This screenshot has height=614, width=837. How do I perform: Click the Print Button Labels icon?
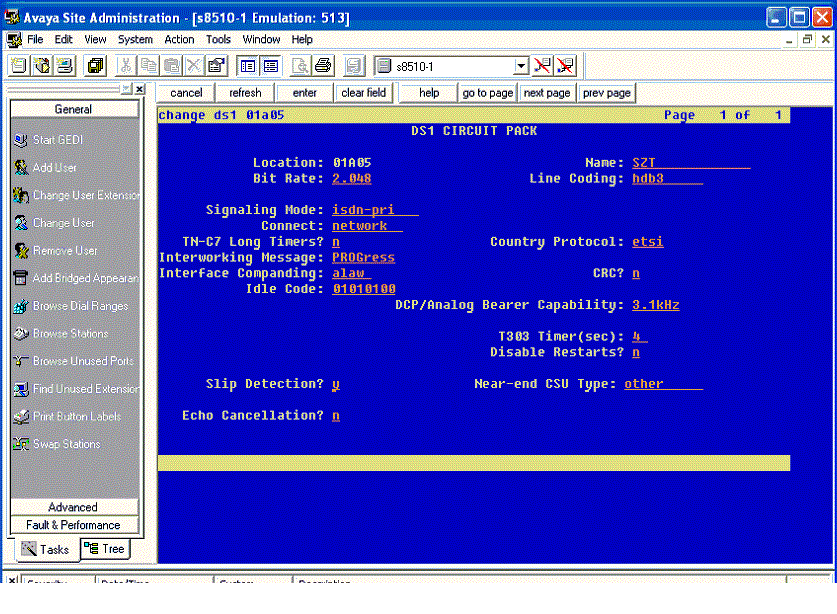[21, 416]
